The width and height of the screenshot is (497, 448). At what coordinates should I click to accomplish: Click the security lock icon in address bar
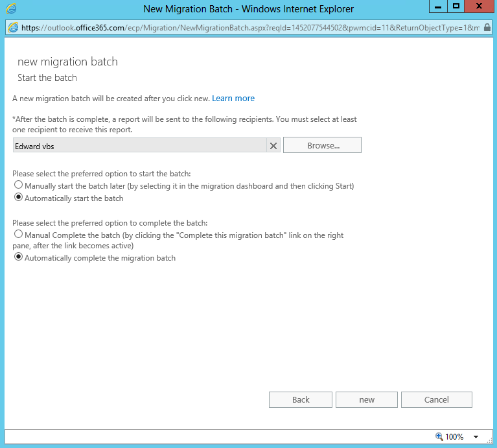pos(487,27)
